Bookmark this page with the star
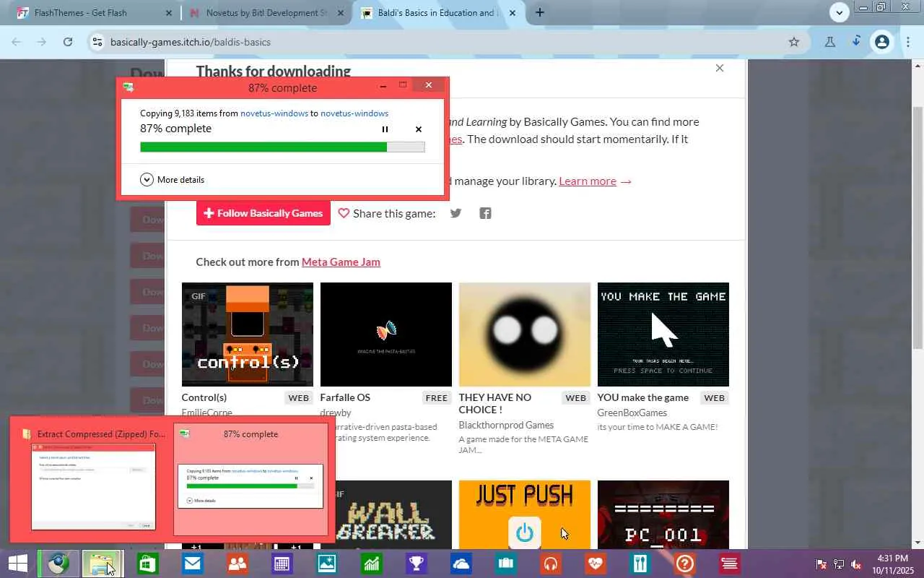Viewport: 924px width, 578px height. (x=794, y=42)
